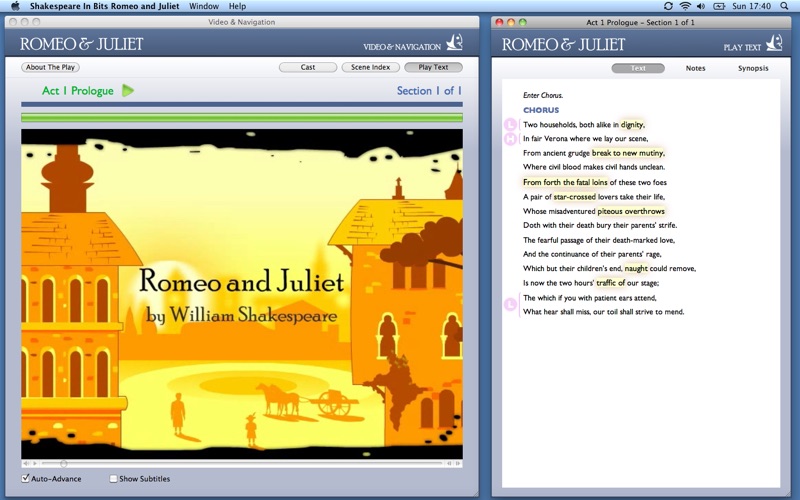Click line 'Doth with their death bury their parents' strife.'
Viewport: 800px width, 500px height.
tap(600, 226)
